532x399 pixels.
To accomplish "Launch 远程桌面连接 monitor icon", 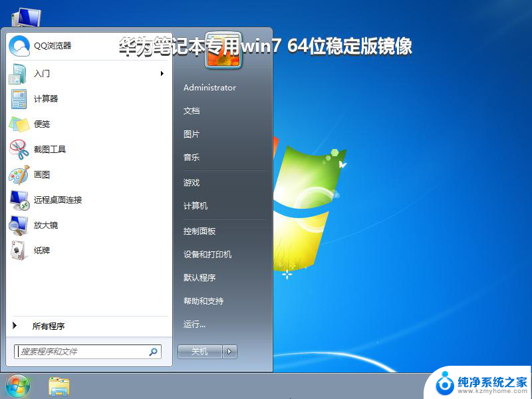I will [20, 200].
